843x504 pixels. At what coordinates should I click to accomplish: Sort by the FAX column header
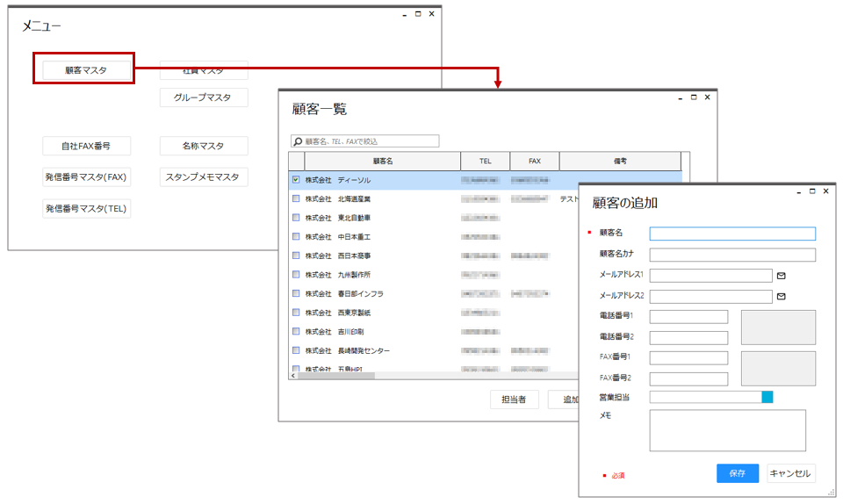click(535, 161)
